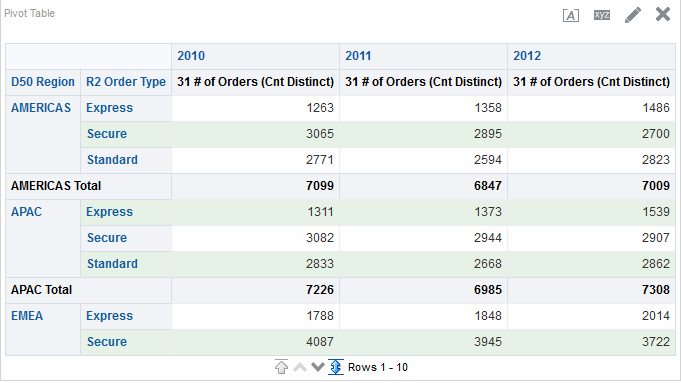Screen dimensions: 681x383
Task: Select cell value 3082
Action: 320,238
